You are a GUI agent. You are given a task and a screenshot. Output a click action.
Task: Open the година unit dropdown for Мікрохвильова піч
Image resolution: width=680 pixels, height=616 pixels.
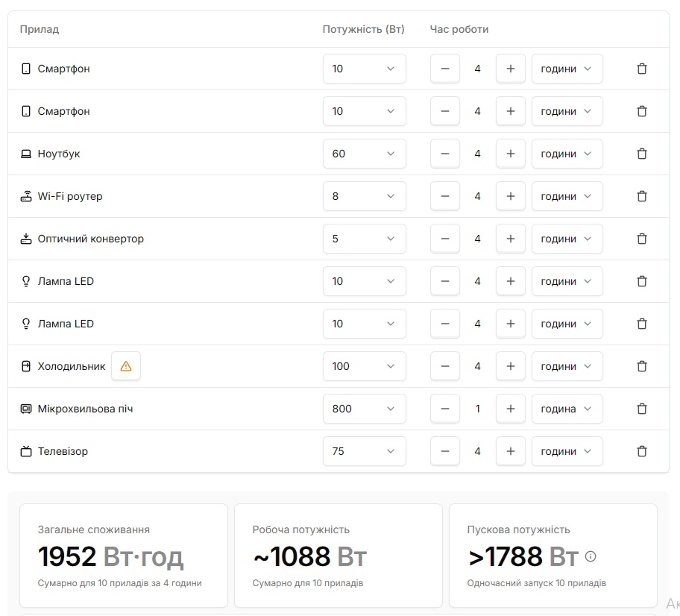(x=567, y=409)
